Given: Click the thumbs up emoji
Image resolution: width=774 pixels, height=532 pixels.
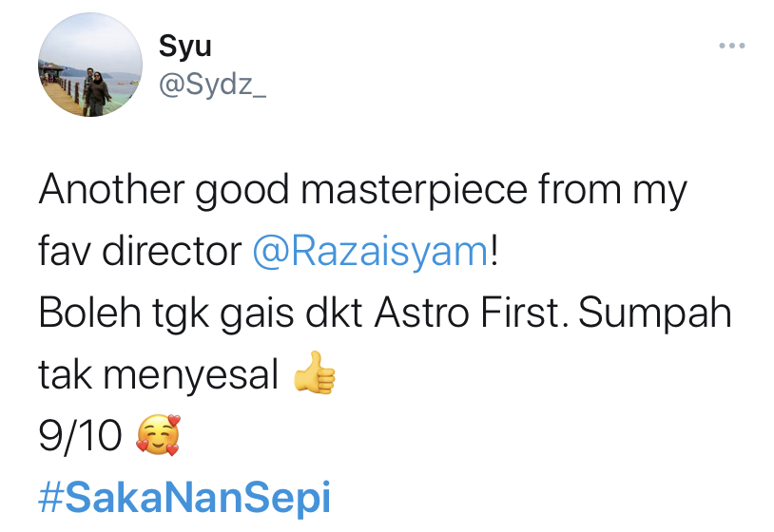Looking at the screenshot, I should click(x=315, y=373).
